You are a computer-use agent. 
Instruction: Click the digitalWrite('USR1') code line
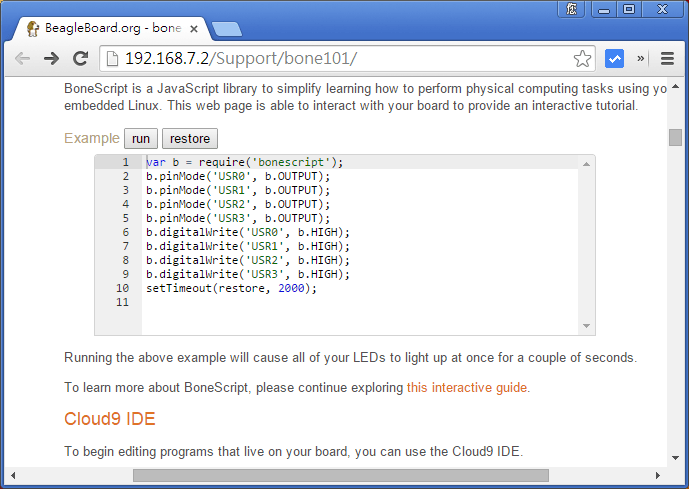(x=248, y=246)
